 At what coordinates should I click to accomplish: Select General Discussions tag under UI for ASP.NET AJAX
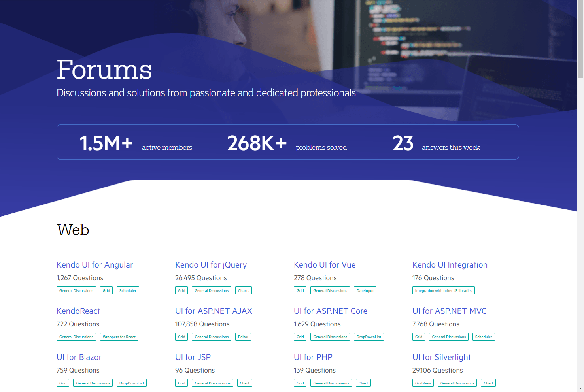(212, 337)
